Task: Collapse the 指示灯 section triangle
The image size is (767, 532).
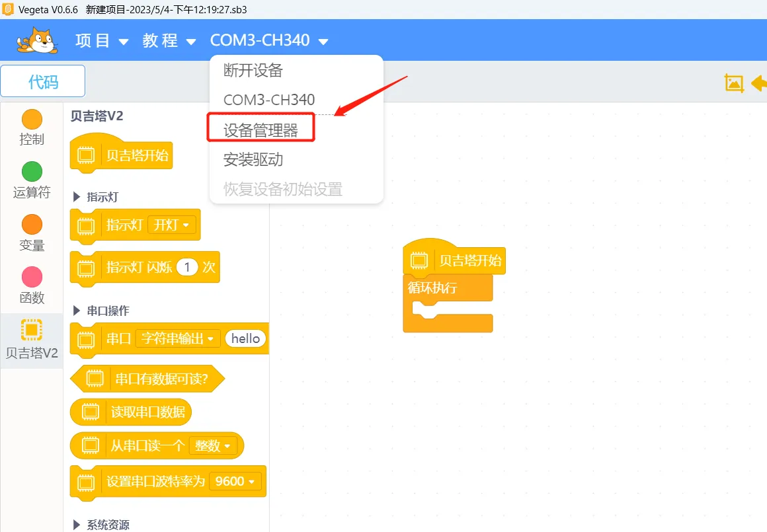Action: click(x=76, y=197)
